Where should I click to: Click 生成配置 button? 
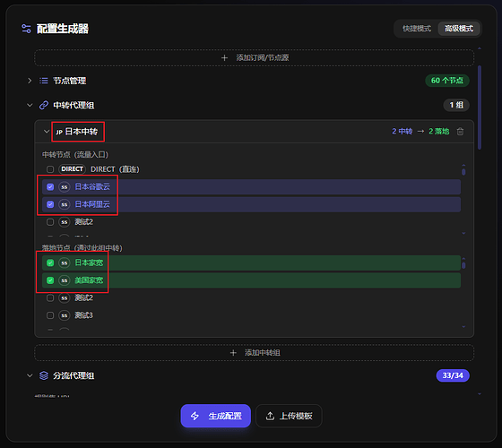click(215, 416)
